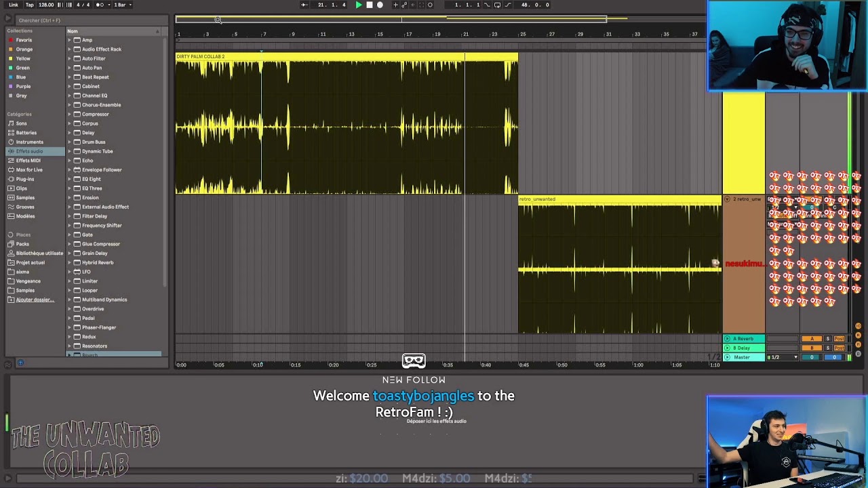868x488 pixels.
Task: Open the Vengeance folder in Places
Action: tap(28, 281)
